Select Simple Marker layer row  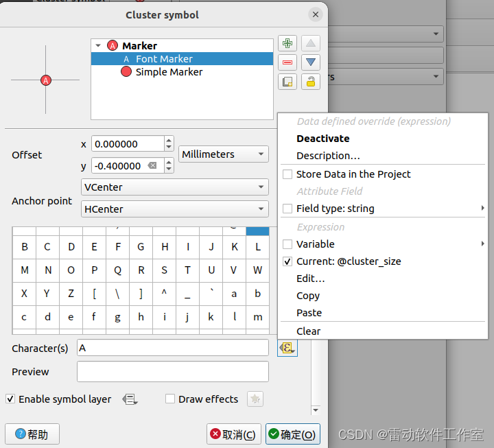(x=182, y=72)
